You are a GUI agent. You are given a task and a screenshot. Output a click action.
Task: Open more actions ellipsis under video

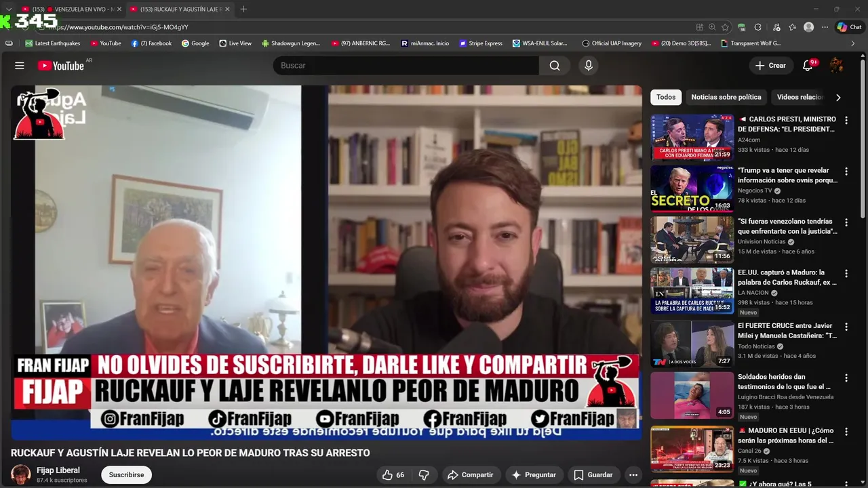(633, 475)
